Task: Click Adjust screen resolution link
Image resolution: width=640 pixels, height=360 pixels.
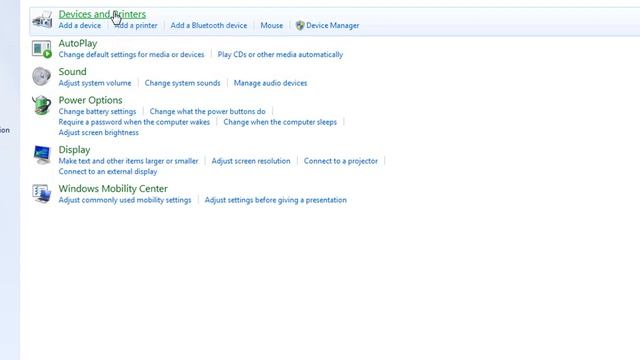Action: [251, 161]
